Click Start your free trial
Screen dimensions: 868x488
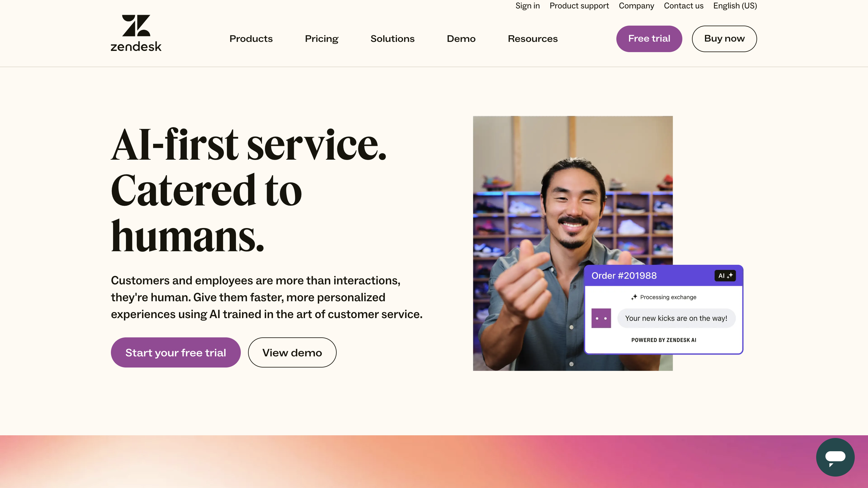coord(175,352)
